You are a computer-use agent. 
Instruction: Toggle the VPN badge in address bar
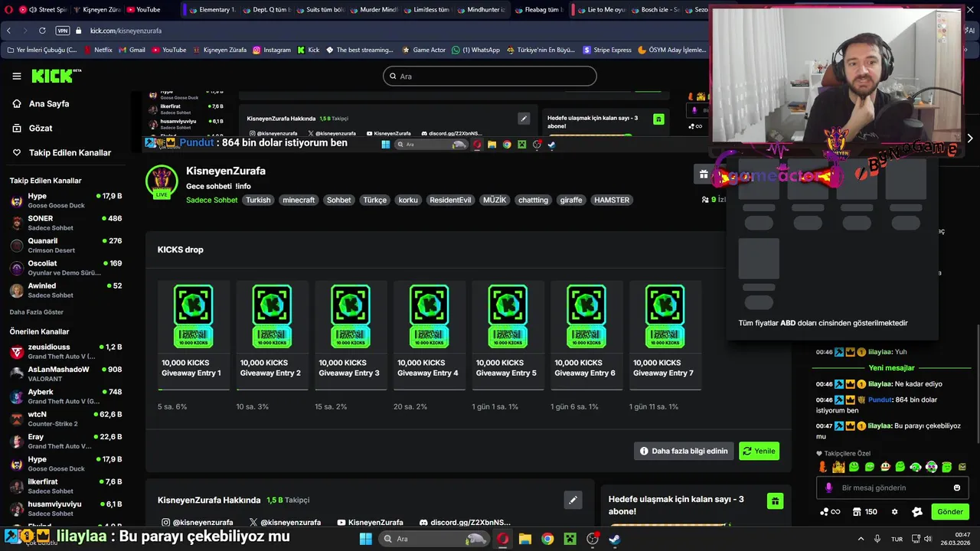coord(62,31)
